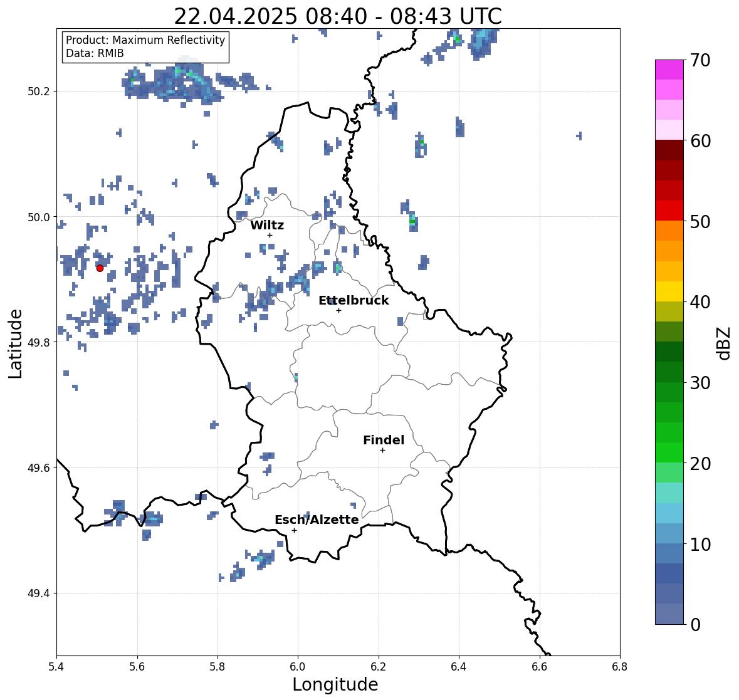This screenshot has width=739, height=700.
Task: Click the 'Data: RMIB' legend text
Action: [x=95, y=53]
